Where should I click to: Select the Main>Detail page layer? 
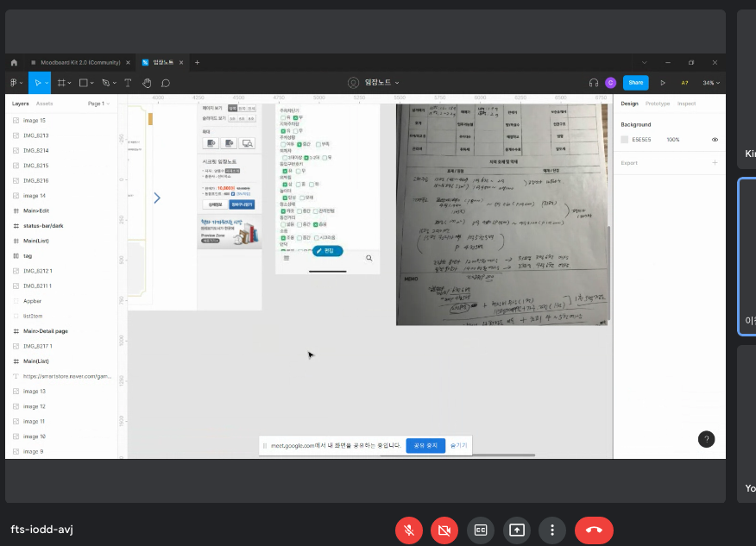(x=62, y=331)
